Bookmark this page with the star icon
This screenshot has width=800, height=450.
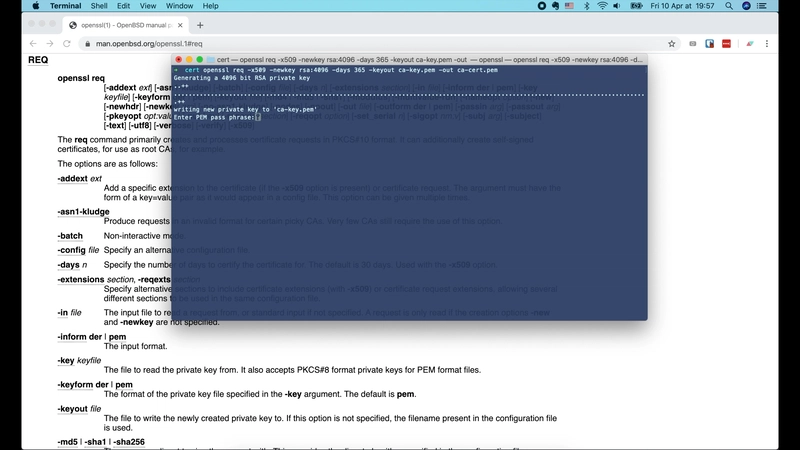point(672,44)
